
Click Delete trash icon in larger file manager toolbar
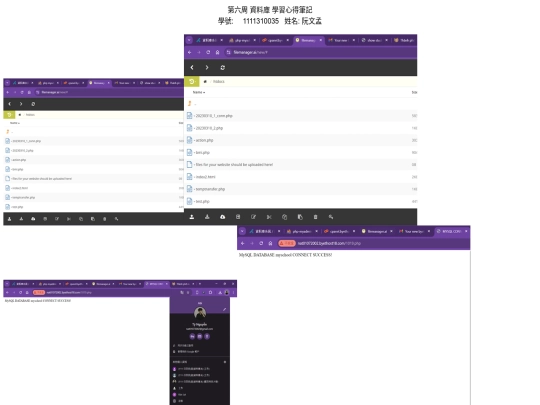point(315,217)
